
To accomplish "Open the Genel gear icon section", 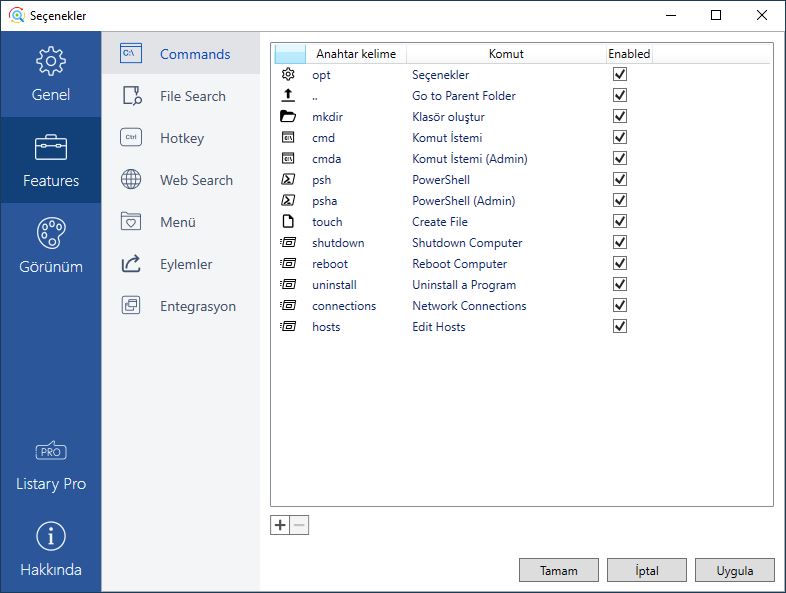I will 51,61.
